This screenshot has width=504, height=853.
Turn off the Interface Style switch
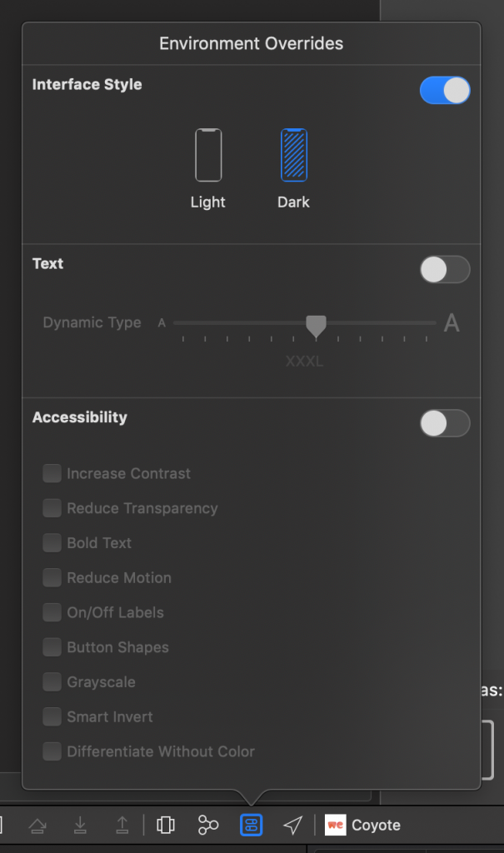[445, 90]
